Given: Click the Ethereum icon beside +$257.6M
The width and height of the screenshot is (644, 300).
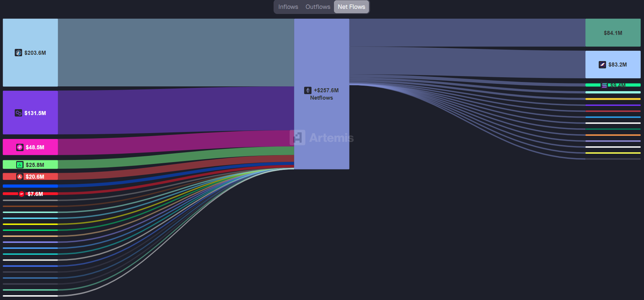Looking at the screenshot, I should 308,90.
